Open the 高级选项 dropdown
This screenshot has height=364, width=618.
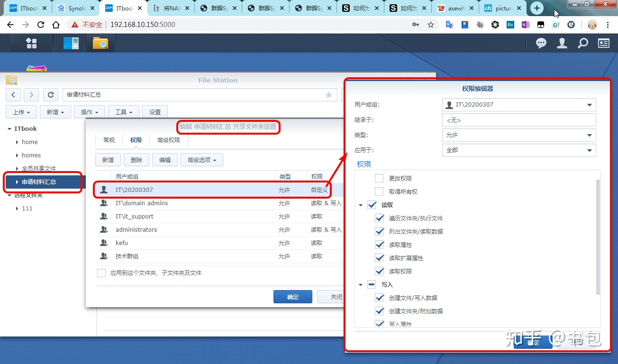[202, 160]
